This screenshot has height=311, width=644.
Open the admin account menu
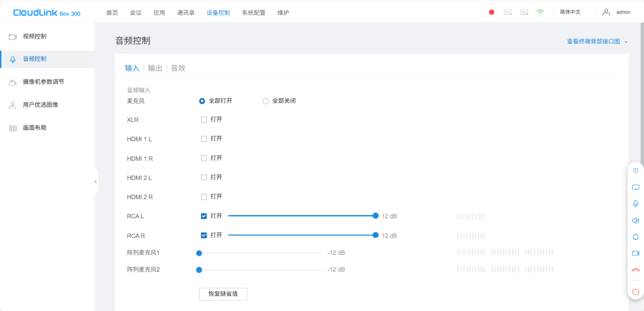[x=623, y=12]
